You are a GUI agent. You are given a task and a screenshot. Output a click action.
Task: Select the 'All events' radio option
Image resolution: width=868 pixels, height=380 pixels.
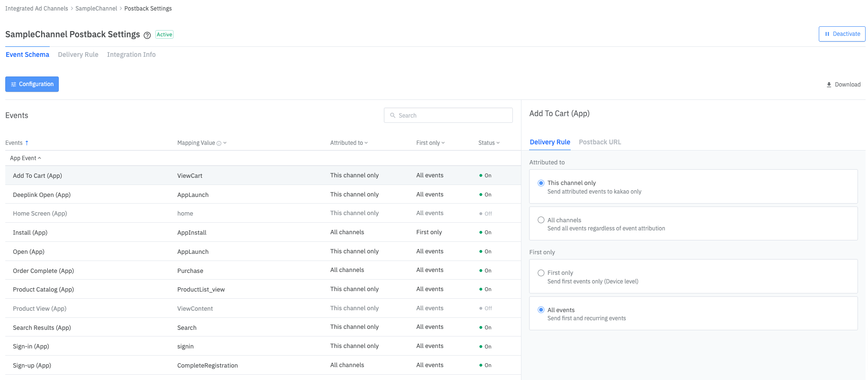[541, 310]
